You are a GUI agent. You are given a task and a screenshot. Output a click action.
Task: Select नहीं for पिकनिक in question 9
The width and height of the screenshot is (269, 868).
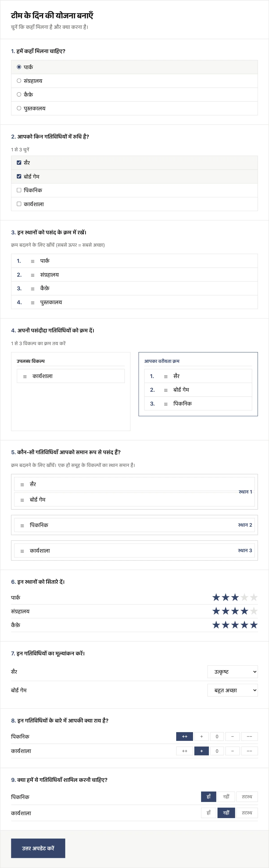point(226,797)
